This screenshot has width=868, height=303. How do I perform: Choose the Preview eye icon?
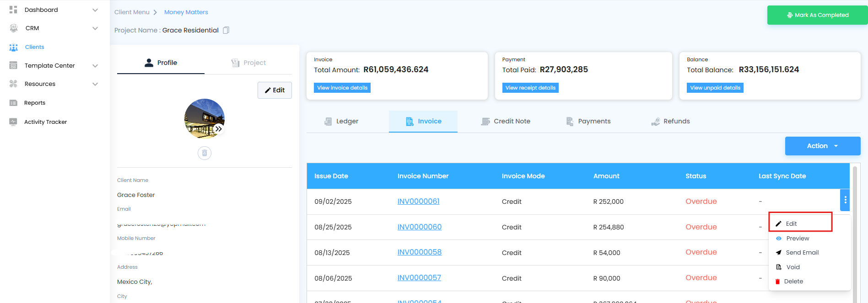tap(779, 239)
